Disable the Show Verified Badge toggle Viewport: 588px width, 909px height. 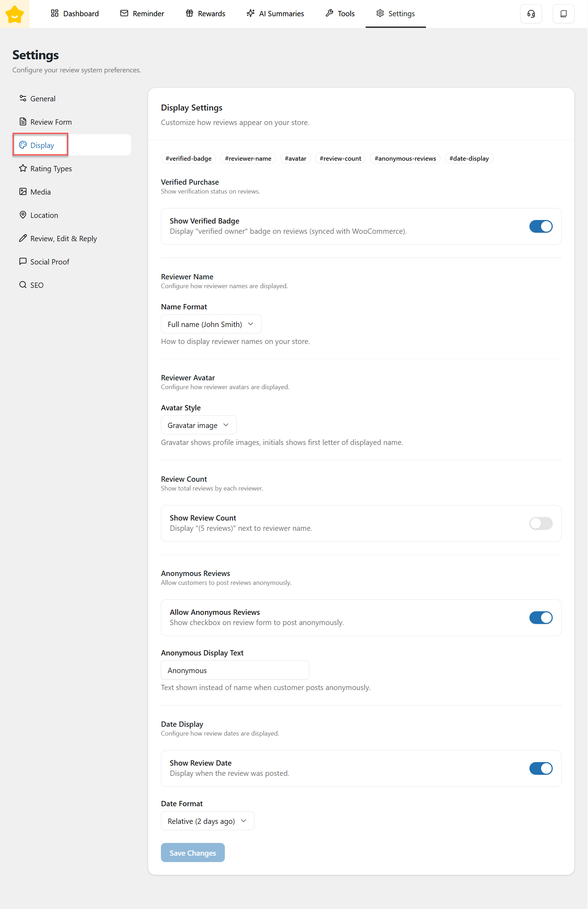point(540,226)
